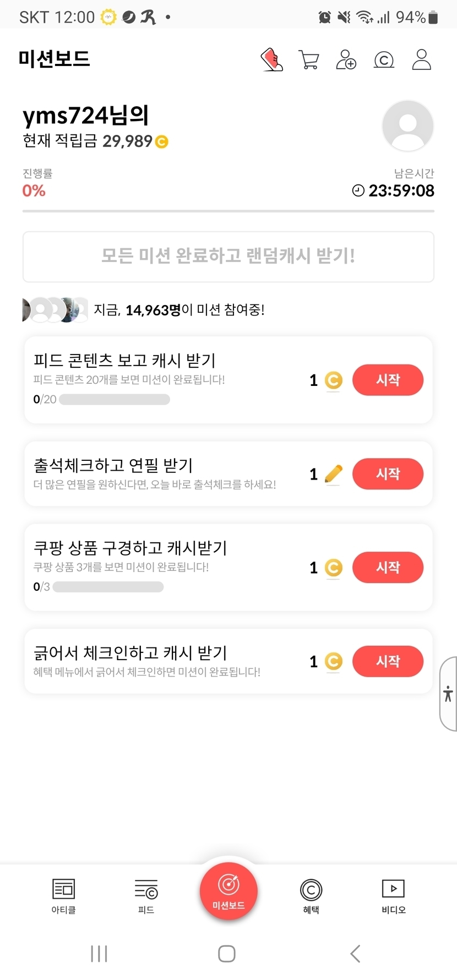Tap the feed mission 0/20 progress bar

tap(114, 399)
